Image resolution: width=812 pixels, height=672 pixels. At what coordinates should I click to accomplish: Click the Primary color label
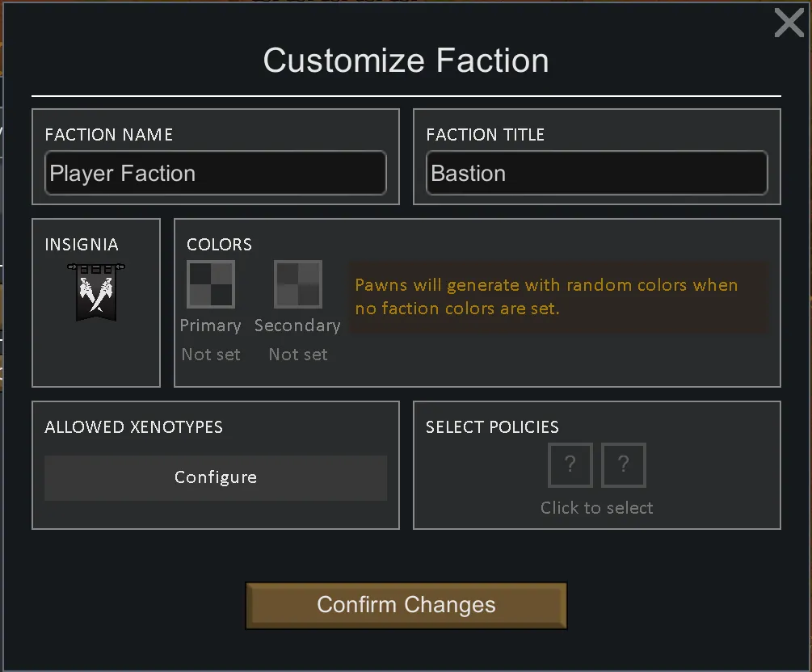click(211, 325)
